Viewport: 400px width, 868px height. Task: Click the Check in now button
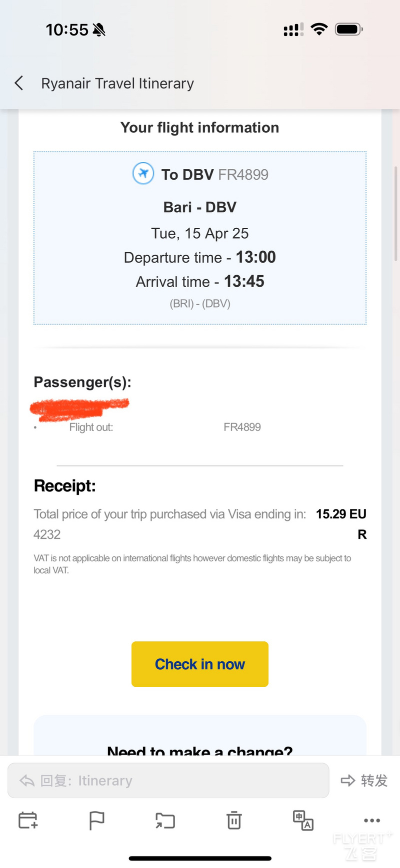[x=200, y=664]
